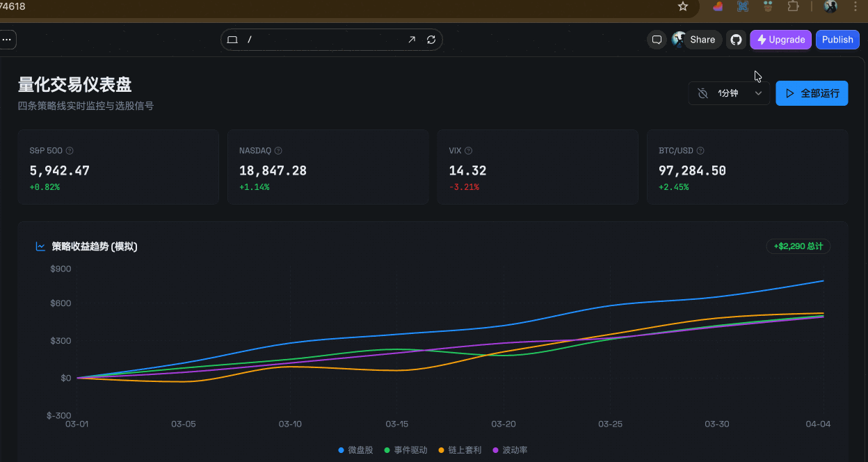Click the 全部运行 run all button
This screenshot has width=868, height=462.
(812, 93)
